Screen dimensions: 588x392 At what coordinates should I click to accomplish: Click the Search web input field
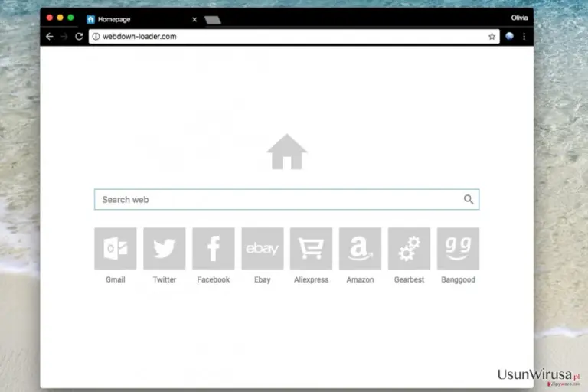point(286,199)
